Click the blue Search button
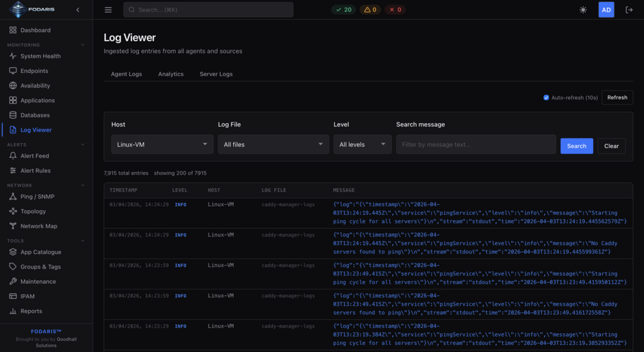 coord(576,146)
